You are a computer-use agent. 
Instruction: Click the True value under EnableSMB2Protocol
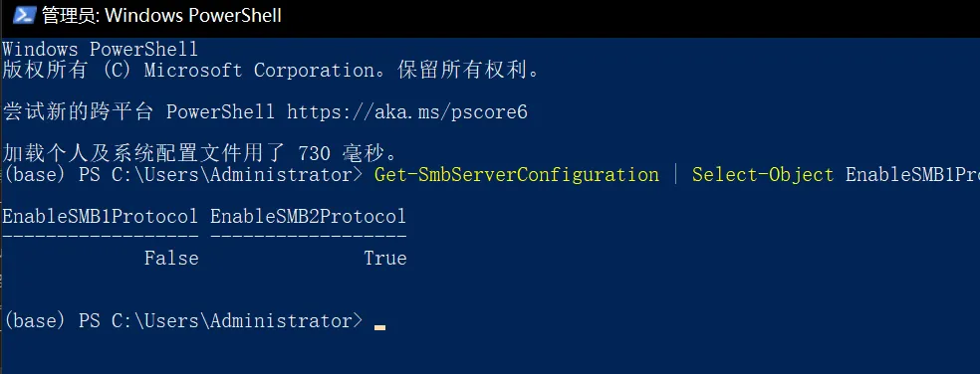pos(385,258)
